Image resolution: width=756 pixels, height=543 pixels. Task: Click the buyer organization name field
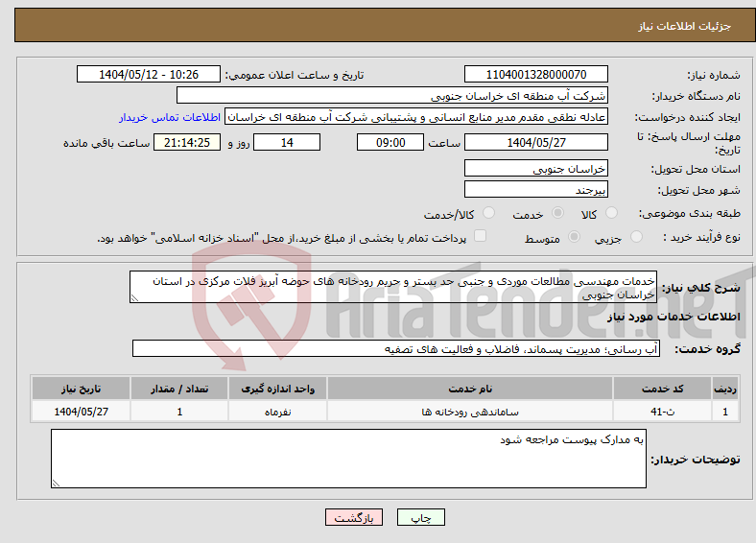[392, 96]
